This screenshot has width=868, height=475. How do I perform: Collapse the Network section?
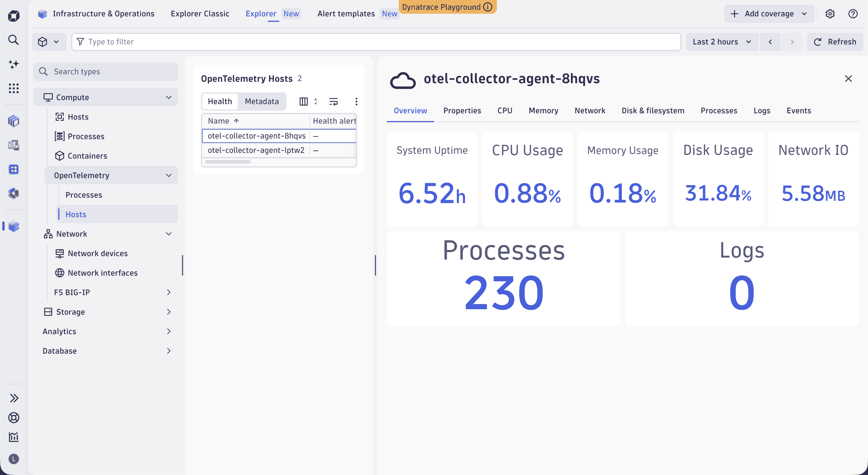pos(169,234)
